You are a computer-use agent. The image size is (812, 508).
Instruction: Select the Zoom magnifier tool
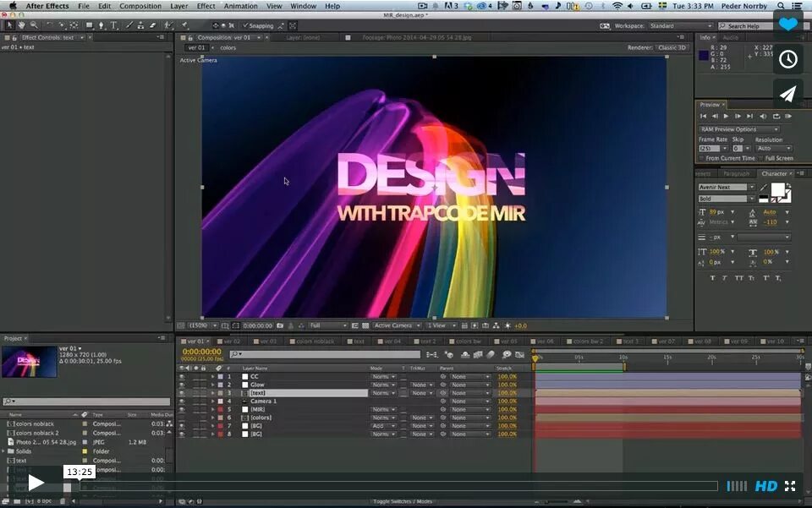click(34, 25)
